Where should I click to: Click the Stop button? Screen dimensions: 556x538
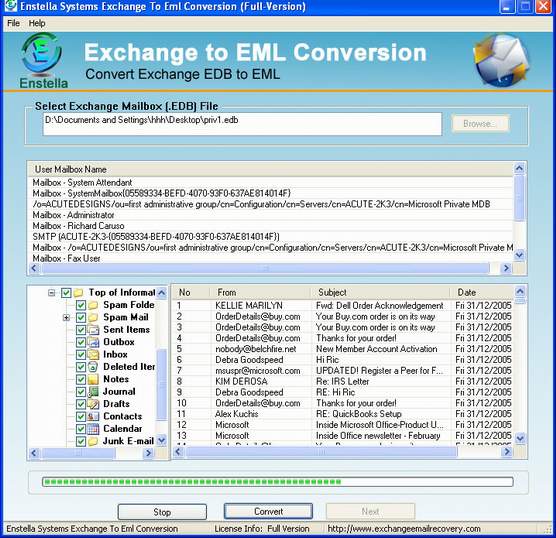tap(162, 512)
